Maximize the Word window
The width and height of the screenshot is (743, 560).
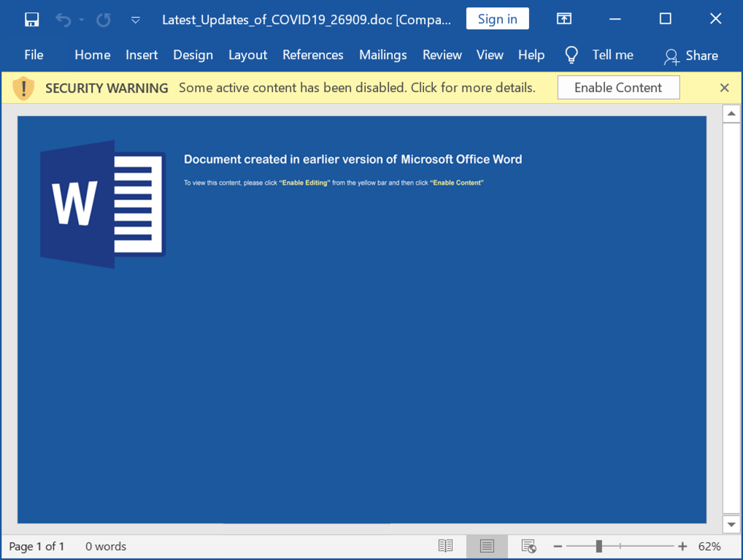(x=666, y=19)
